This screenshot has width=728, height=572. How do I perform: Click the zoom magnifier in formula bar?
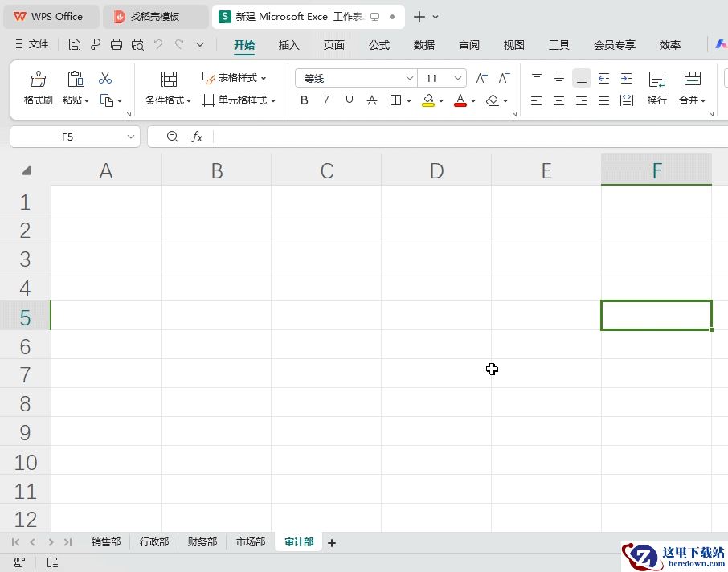(173, 137)
